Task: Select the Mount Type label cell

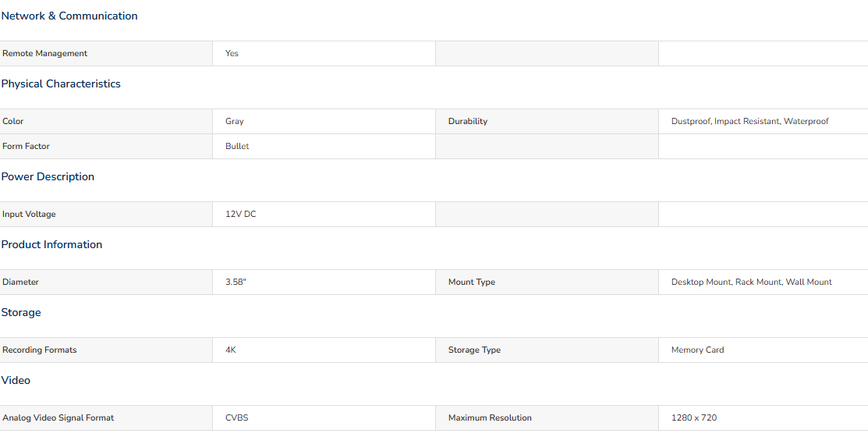Action: point(547,282)
